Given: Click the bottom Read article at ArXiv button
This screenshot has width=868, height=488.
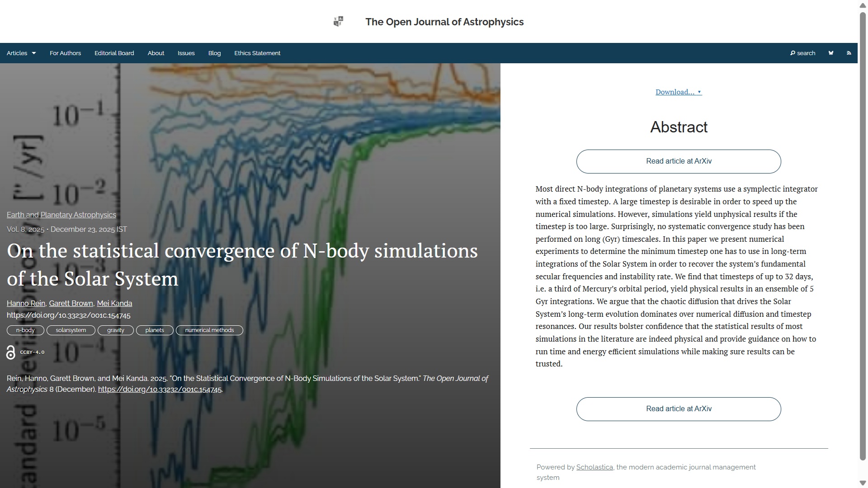Looking at the screenshot, I should [678, 409].
